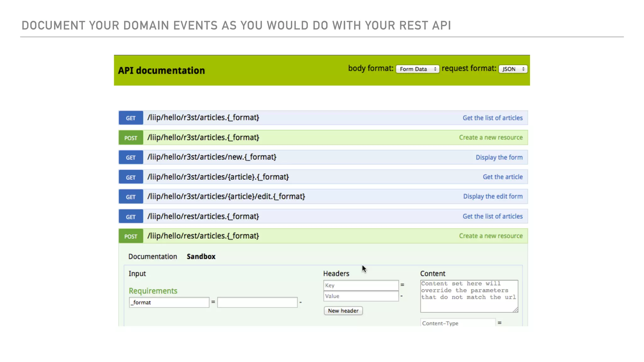
Task: Click the Input section label
Action: [x=137, y=274]
